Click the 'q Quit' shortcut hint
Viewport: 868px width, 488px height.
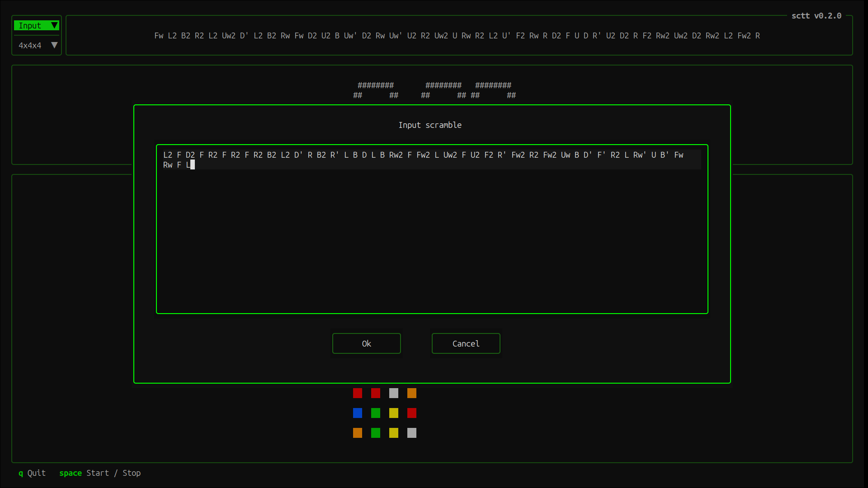click(32, 473)
